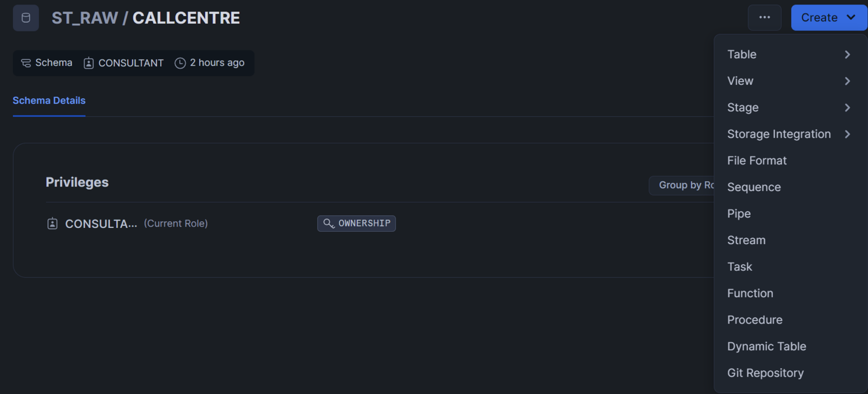The width and height of the screenshot is (868, 394).
Task: Click the ST_RAW database breadcrumb link
Action: click(85, 18)
